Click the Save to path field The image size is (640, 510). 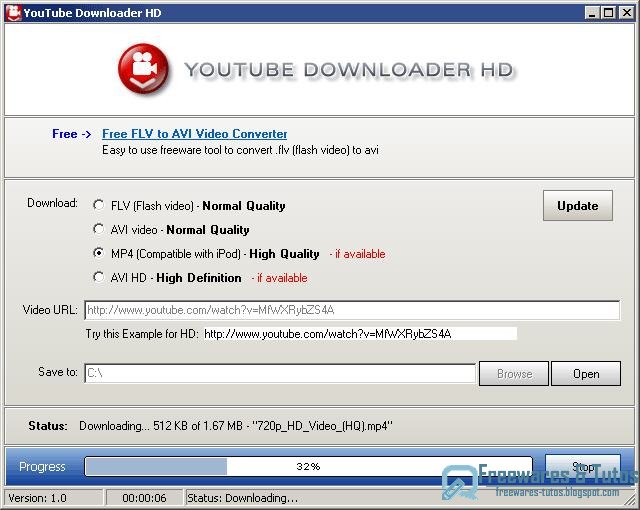click(280, 373)
